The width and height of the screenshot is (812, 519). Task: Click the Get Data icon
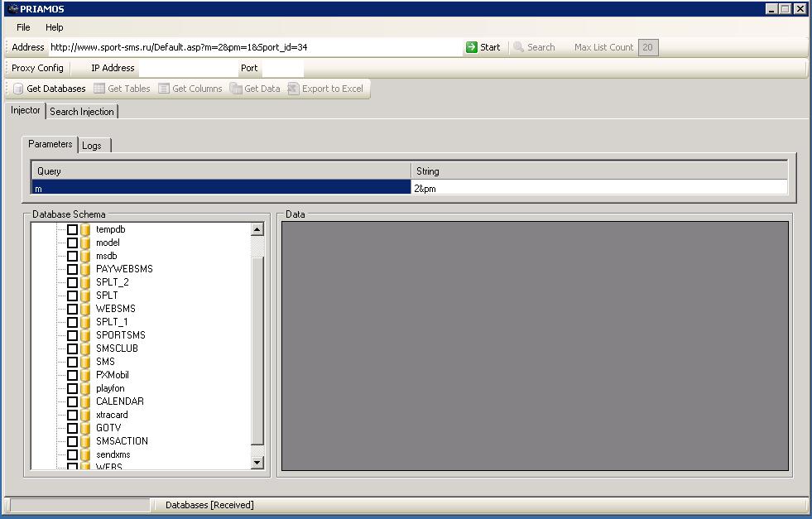(x=236, y=89)
